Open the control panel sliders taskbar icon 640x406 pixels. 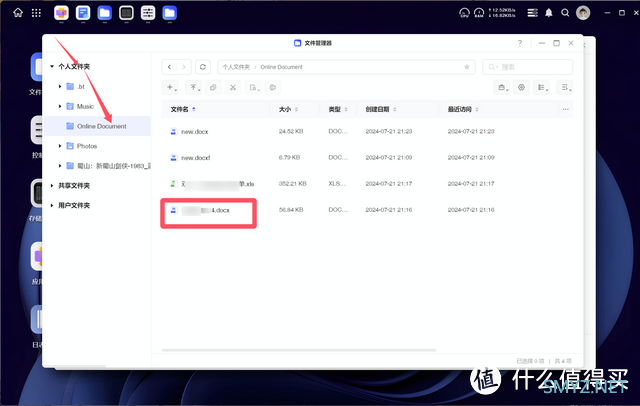click(148, 13)
